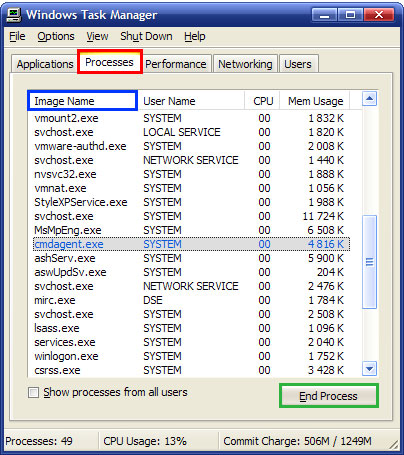Select the vmnat.exe process
The width and height of the screenshot is (404, 455).
coord(191,188)
